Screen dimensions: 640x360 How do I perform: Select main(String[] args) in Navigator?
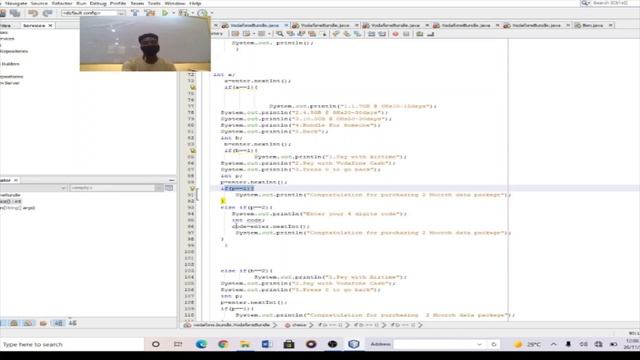coord(18,208)
